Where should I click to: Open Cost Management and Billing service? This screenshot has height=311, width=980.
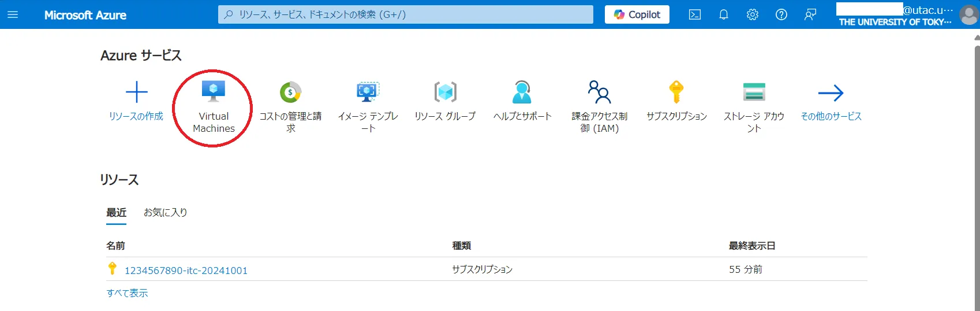290,92
